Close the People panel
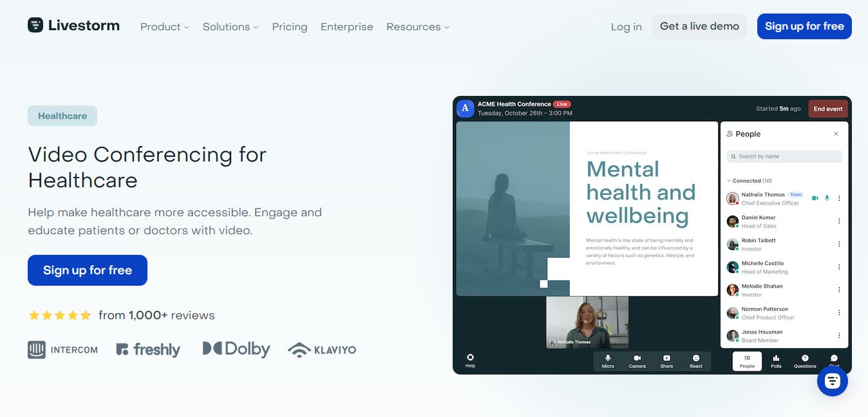 click(836, 134)
